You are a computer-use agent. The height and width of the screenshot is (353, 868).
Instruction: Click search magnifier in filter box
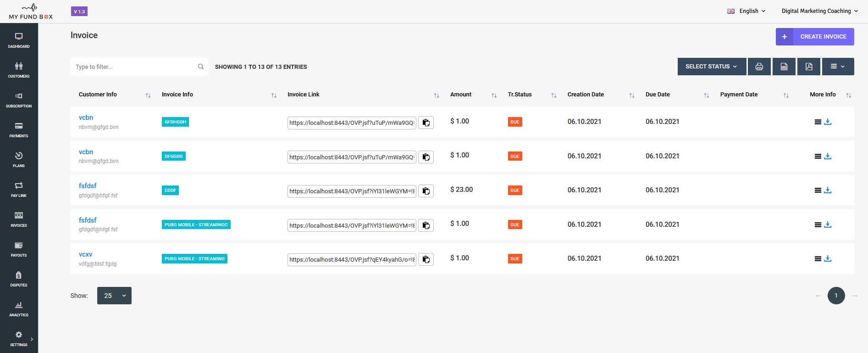[x=201, y=67]
